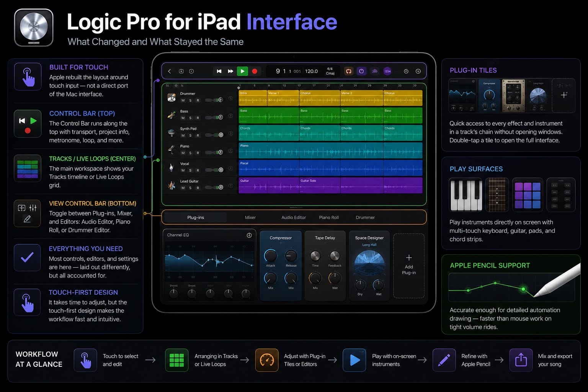Image resolution: width=588 pixels, height=392 pixels.
Task: Click the Tape Delay Feedback knob
Action: pyautogui.click(x=335, y=256)
